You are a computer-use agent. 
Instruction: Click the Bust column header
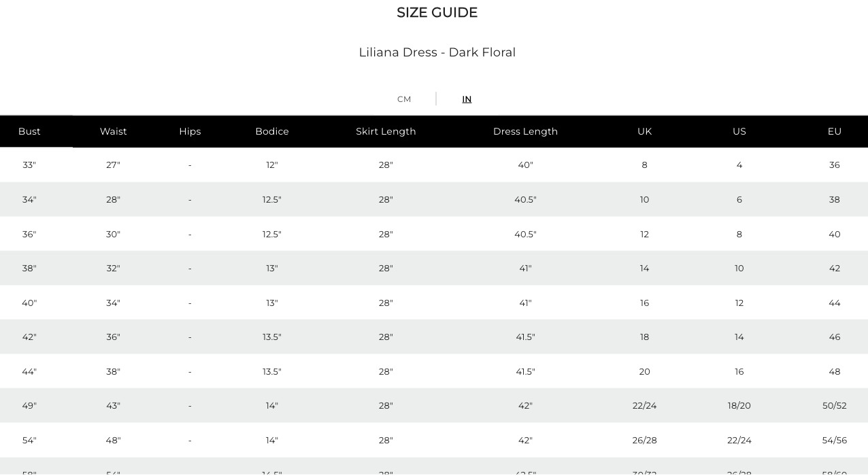pyautogui.click(x=29, y=131)
